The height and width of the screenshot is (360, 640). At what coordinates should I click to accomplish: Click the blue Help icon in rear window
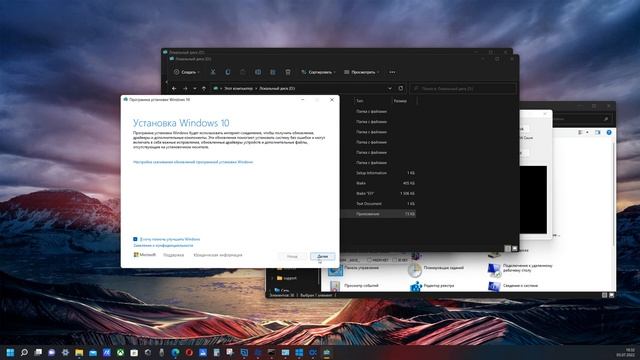609,133
